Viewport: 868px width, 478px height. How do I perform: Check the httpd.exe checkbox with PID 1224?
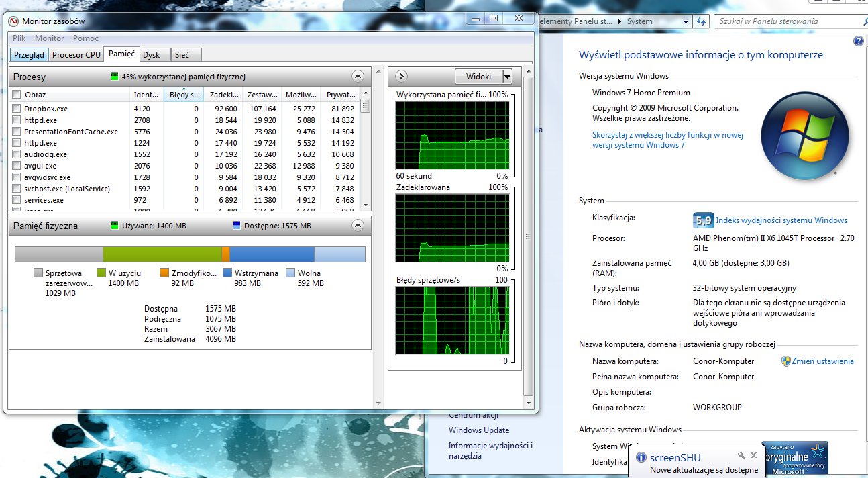[17, 143]
